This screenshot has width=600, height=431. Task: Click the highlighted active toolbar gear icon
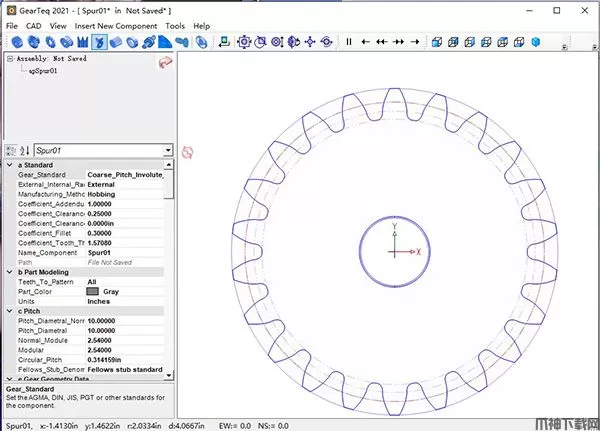pos(99,42)
